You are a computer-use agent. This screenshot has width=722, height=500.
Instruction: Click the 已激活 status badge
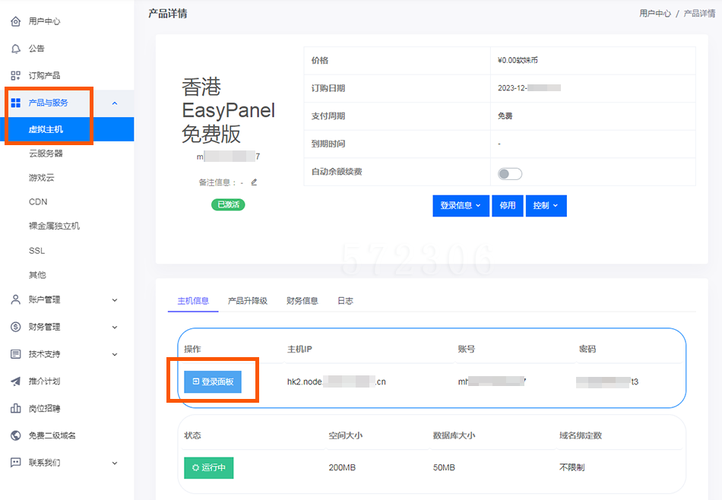click(228, 204)
